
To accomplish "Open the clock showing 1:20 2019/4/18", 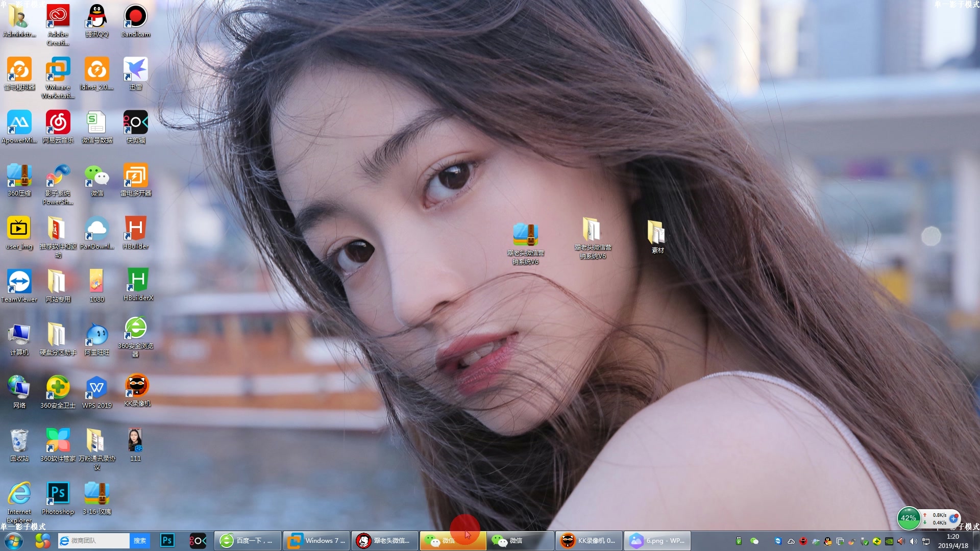I will [952, 541].
